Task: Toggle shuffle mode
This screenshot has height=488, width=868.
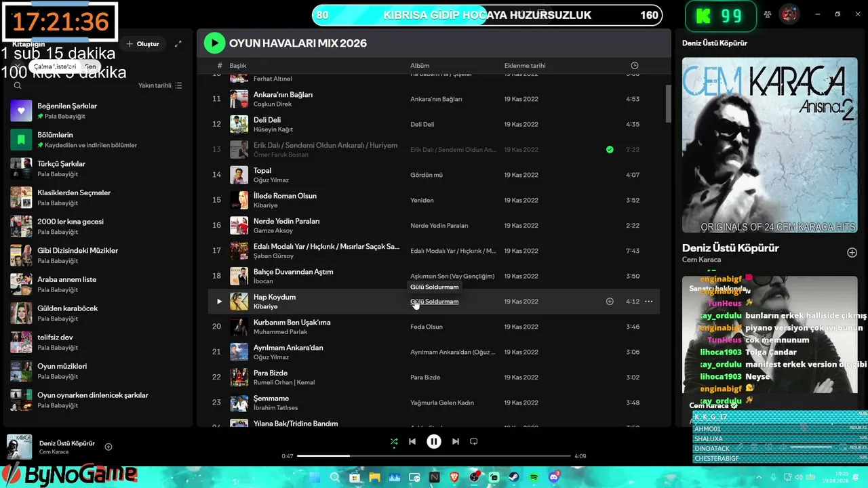Action: tap(394, 441)
